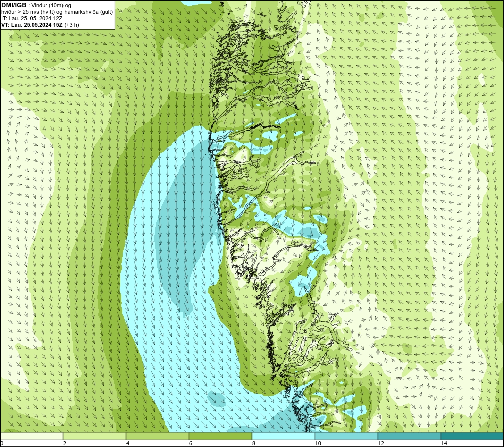The width and height of the screenshot is (504, 447).
Task: Click scale label 14 on the colorbar
Action: point(444,443)
